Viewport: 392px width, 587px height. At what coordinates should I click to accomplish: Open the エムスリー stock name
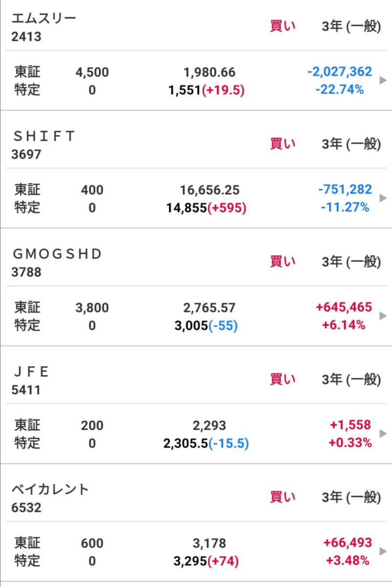[44, 19]
